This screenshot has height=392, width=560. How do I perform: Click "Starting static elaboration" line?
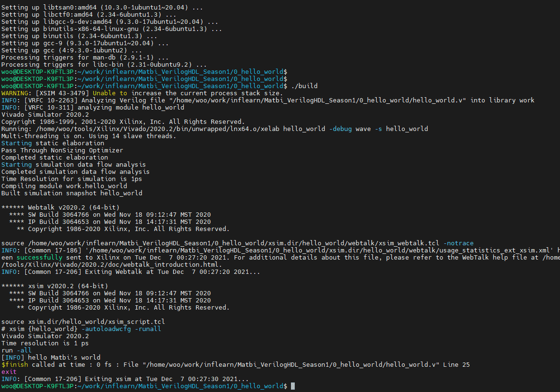coord(53,143)
